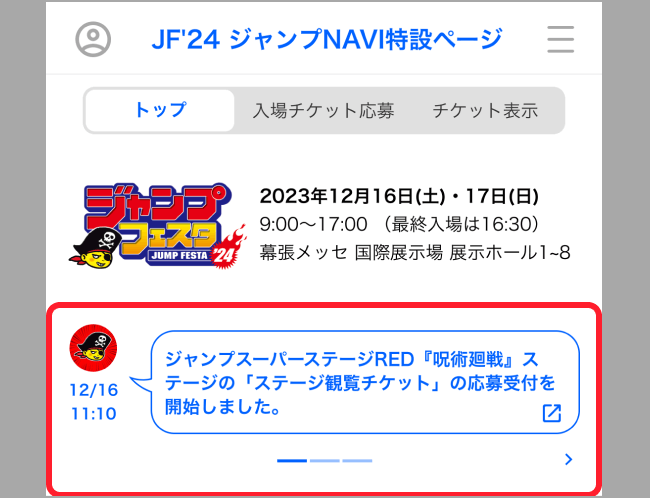Click the 12/16 11:10 timestamp

pos(94,402)
